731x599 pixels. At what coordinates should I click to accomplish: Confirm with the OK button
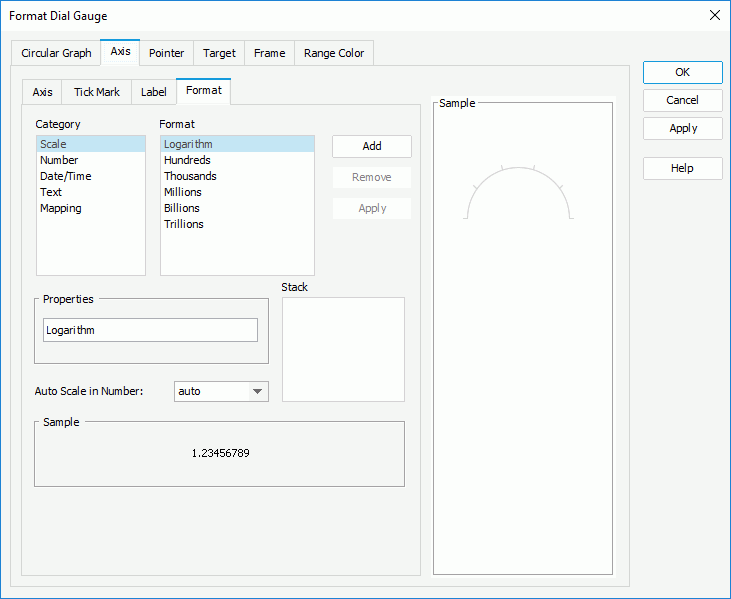pos(683,72)
